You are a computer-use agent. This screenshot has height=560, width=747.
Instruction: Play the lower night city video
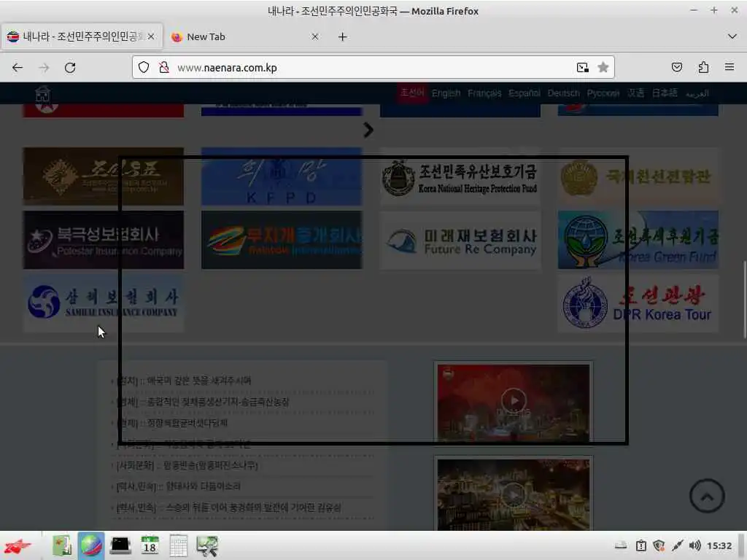pos(514,495)
